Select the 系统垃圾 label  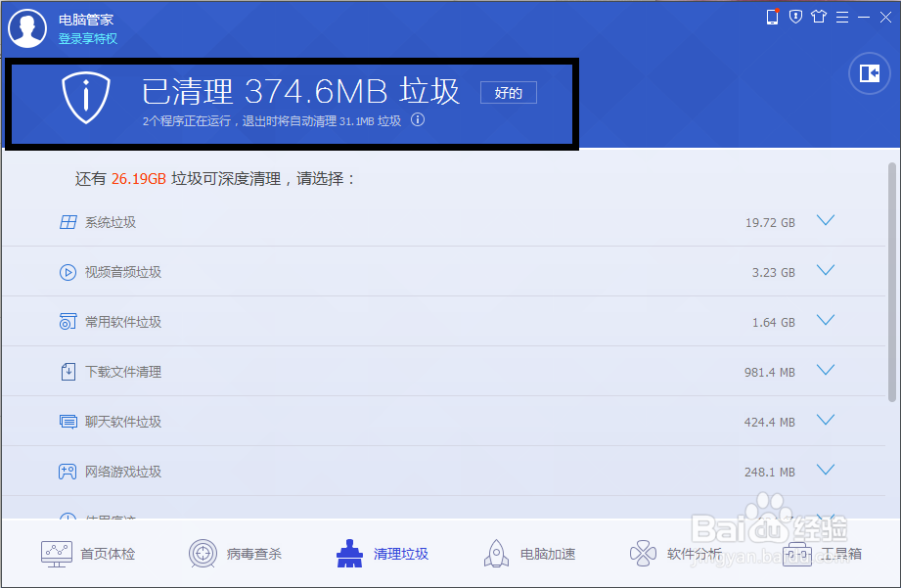pos(111,222)
